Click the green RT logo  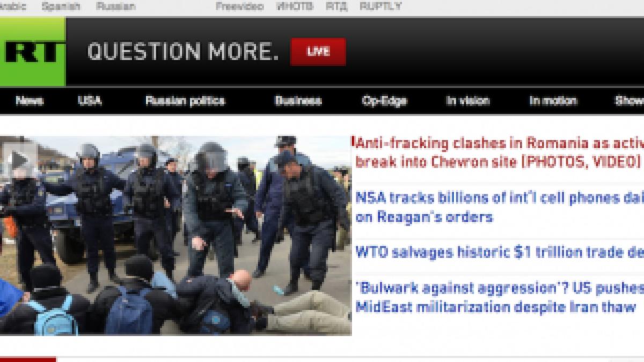(x=32, y=51)
